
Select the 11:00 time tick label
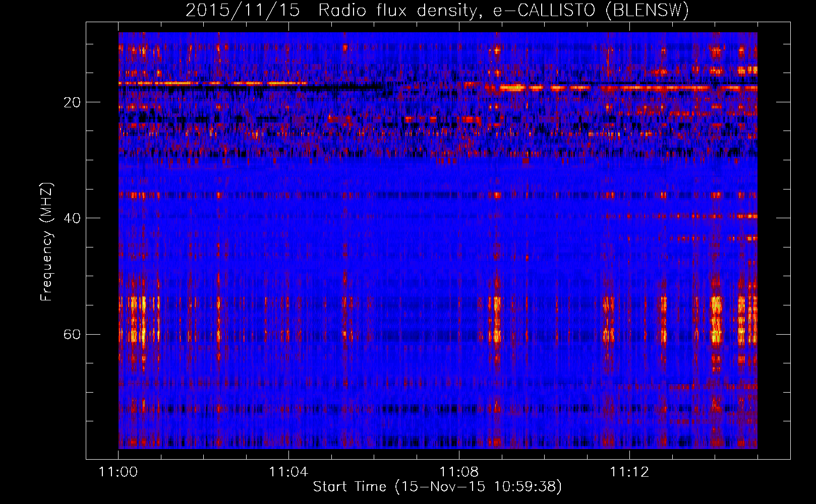point(119,472)
